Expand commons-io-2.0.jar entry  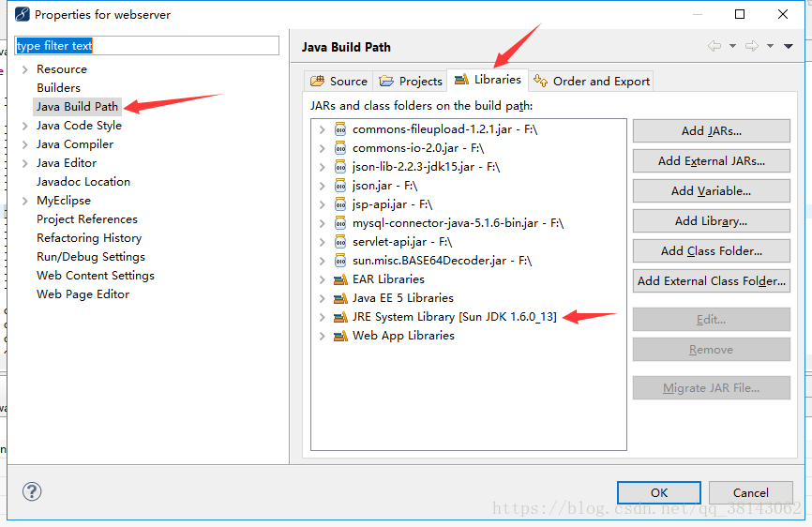(x=323, y=148)
